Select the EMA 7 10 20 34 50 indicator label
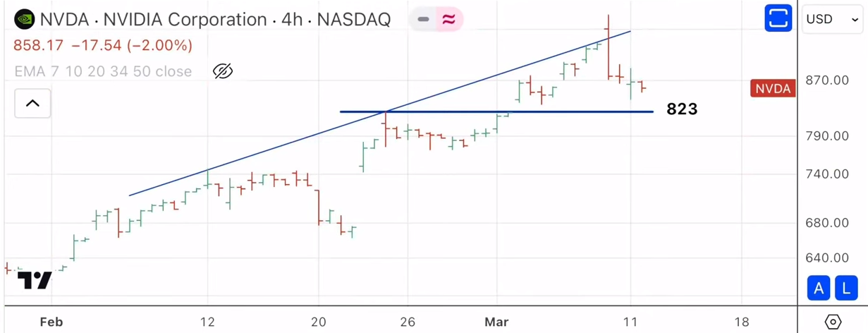 [x=103, y=71]
